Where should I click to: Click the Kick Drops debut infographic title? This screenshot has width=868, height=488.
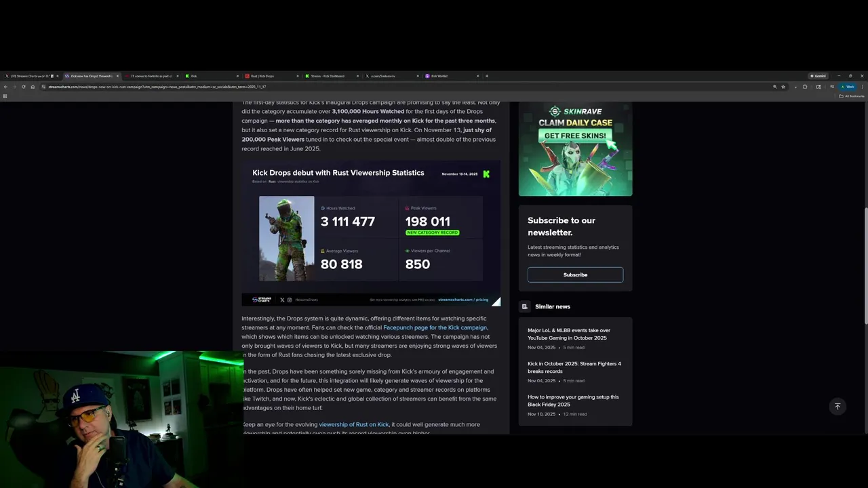(x=338, y=173)
